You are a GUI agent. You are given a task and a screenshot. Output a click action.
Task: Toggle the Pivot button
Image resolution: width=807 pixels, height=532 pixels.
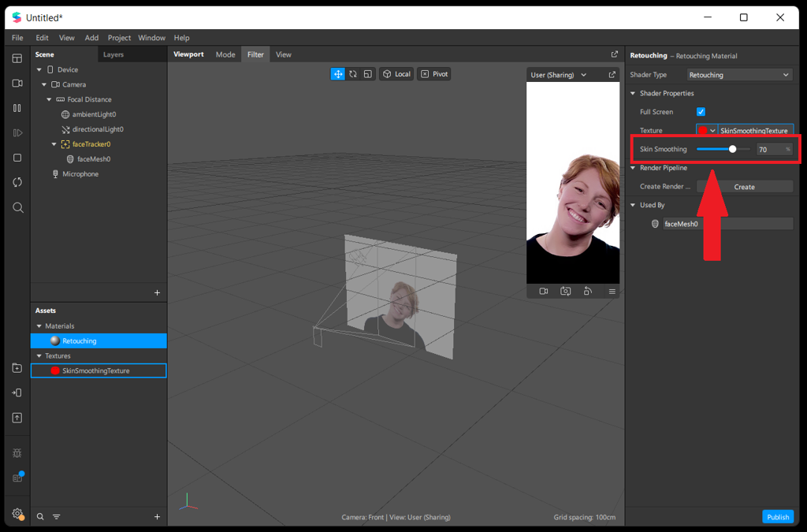point(434,74)
